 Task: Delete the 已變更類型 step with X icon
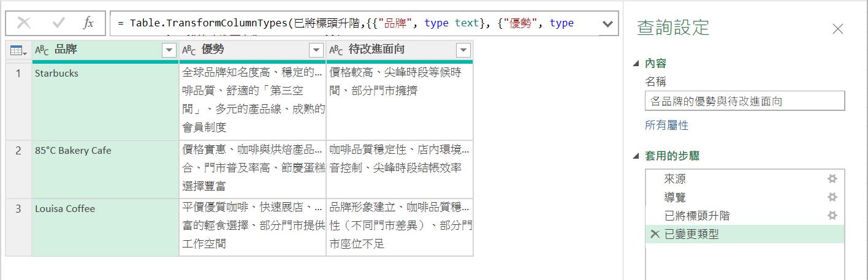click(x=655, y=234)
